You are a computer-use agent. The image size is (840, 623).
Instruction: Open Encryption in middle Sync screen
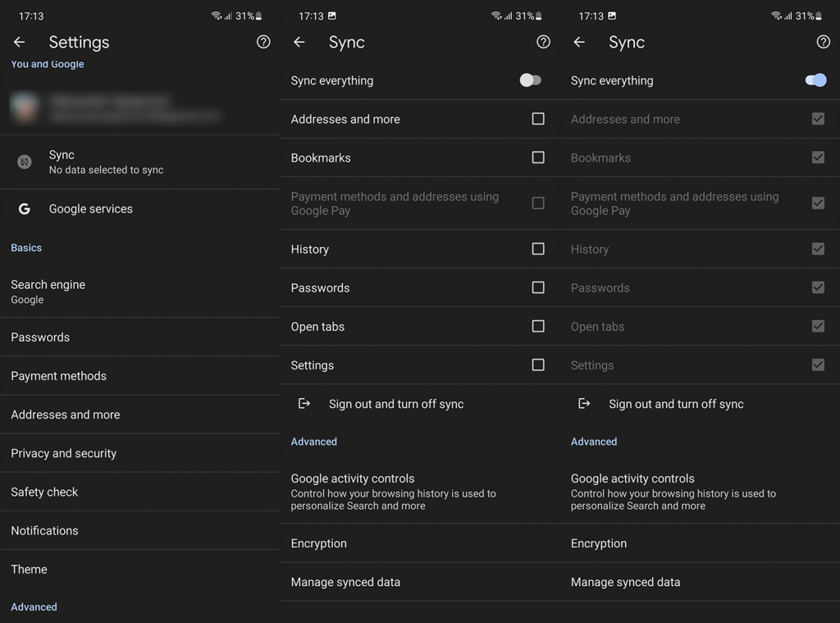[420, 543]
